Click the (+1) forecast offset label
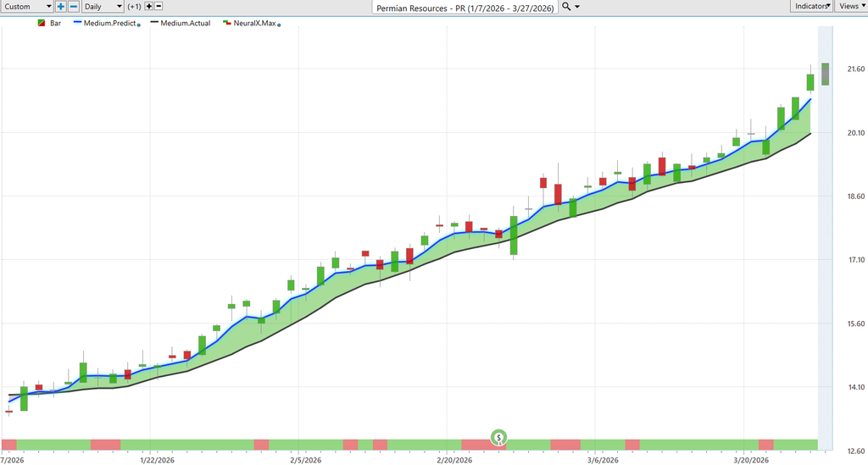The height and width of the screenshot is (465, 868). (x=134, y=6)
